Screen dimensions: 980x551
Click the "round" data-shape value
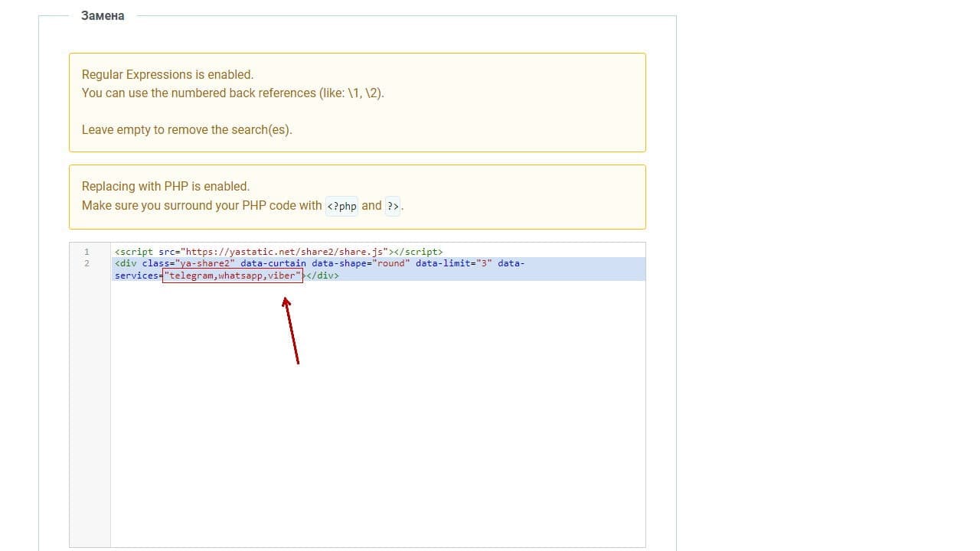tap(390, 263)
